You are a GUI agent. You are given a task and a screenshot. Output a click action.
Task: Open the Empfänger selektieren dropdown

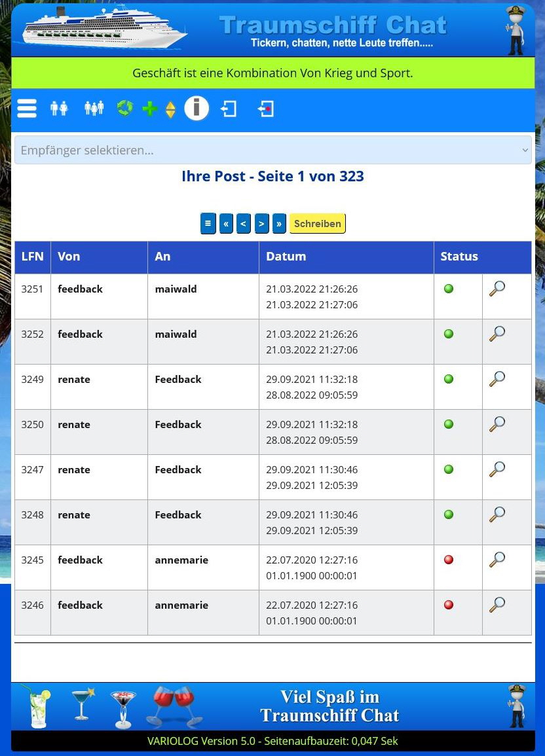[x=272, y=150]
